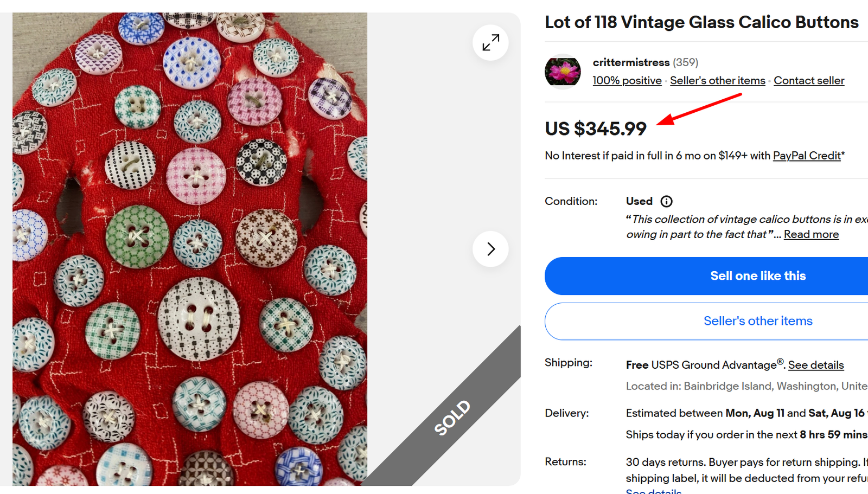868x494 pixels.
Task: Click the SOLD banner on the image
Action: pos(452,418)
